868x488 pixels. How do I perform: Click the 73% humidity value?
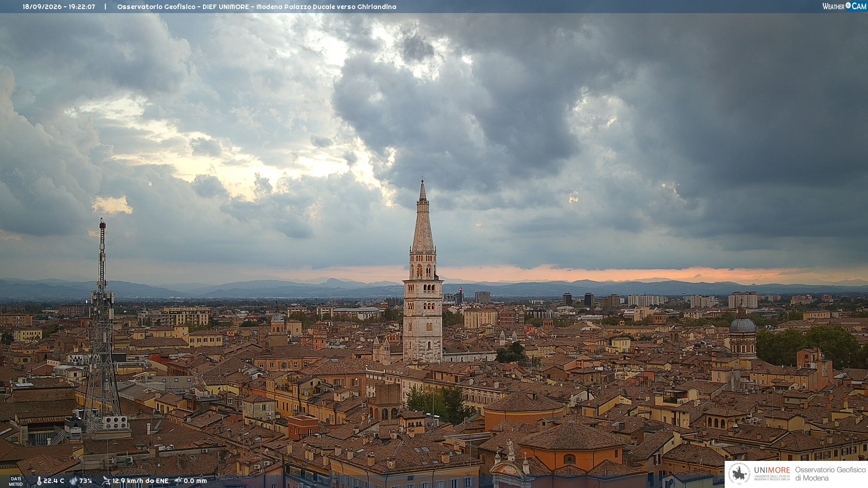coord(85,481)
